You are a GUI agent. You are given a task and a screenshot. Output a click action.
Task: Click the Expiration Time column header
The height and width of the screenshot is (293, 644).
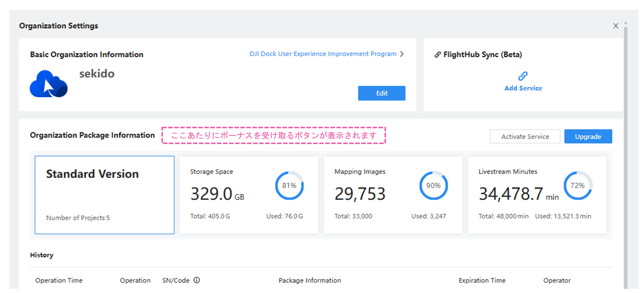[x=482, y=281]
